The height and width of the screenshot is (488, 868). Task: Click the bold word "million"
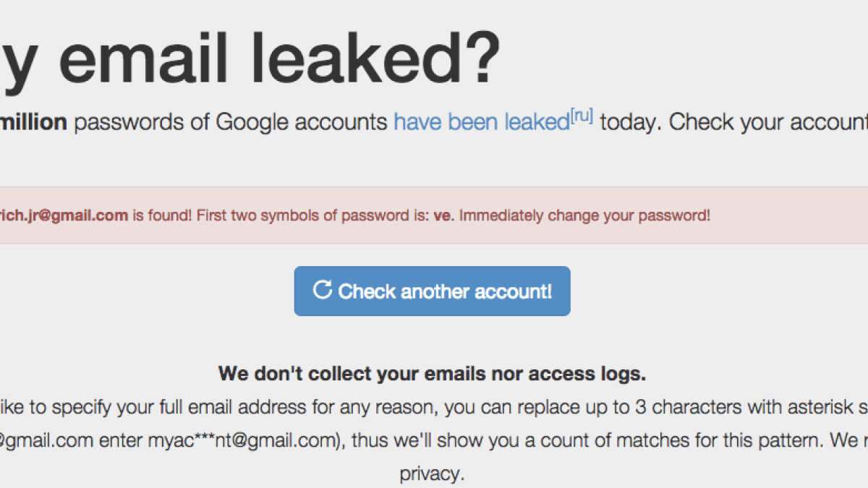coord(35,122)
